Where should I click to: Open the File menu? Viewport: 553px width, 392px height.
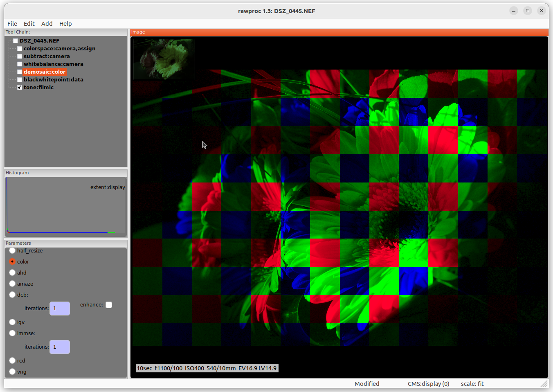12,24
